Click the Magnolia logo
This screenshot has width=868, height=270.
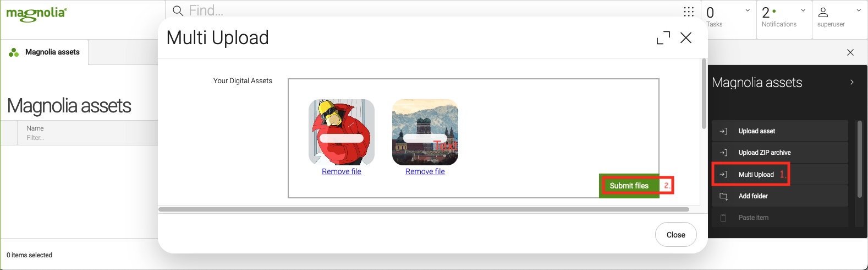(x=36, y=14)
